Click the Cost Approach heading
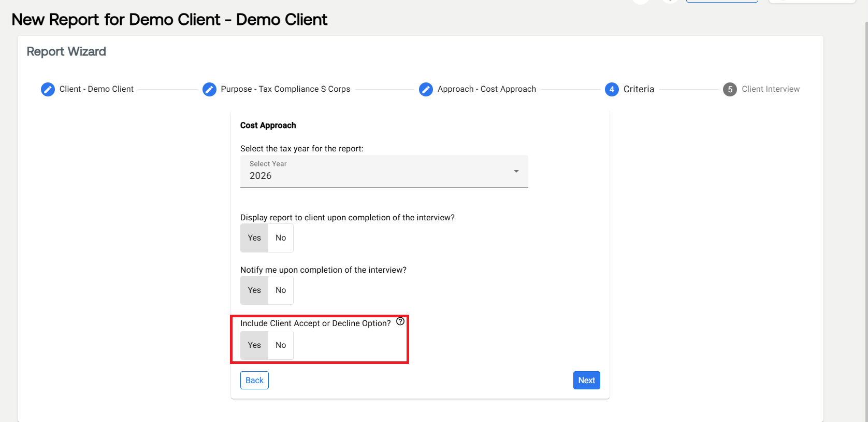Screen dimensions: 868x422 [x=268, y=125]
